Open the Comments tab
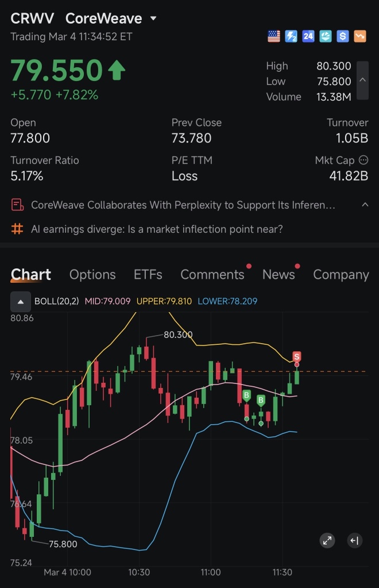This screenshot has height=588, width=379. click(x=212, y=275)
